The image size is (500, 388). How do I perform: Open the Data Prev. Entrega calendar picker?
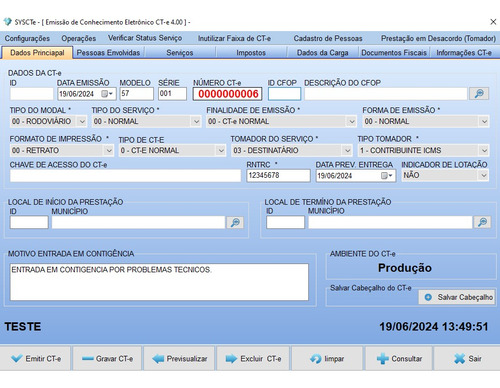coord(387,175)
